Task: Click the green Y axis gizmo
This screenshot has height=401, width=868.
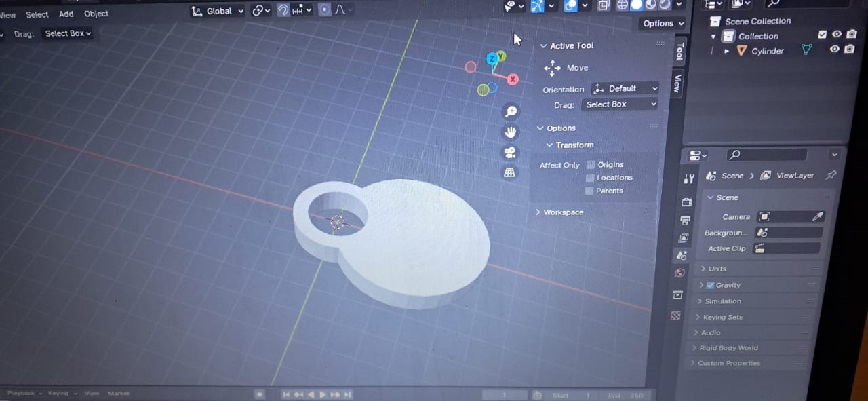Action: (x=501, y=55)
